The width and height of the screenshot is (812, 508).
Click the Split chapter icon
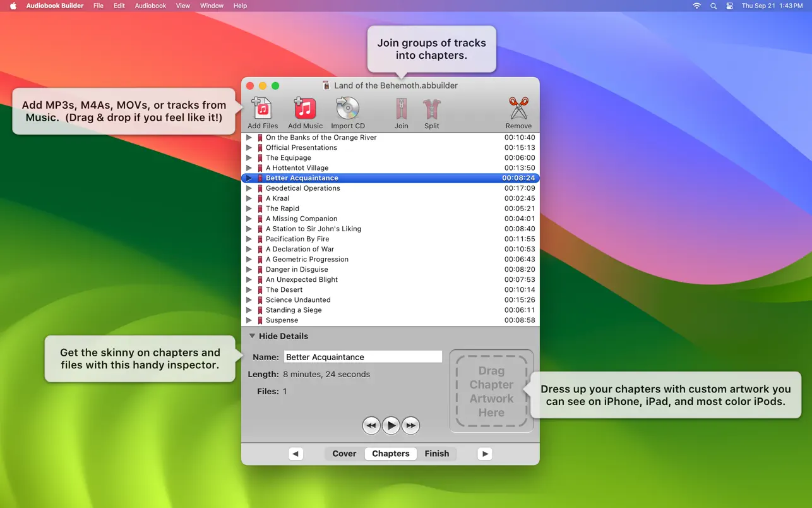point(431,109)
